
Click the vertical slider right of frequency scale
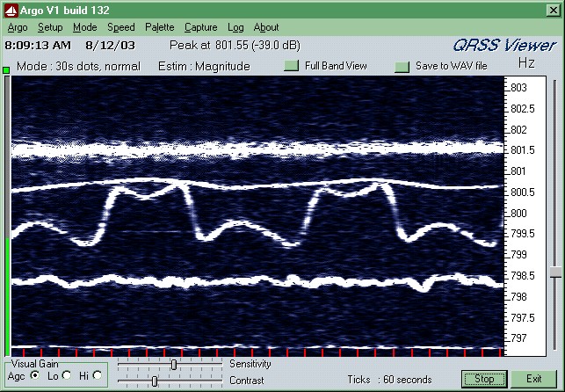click(555, 273)
